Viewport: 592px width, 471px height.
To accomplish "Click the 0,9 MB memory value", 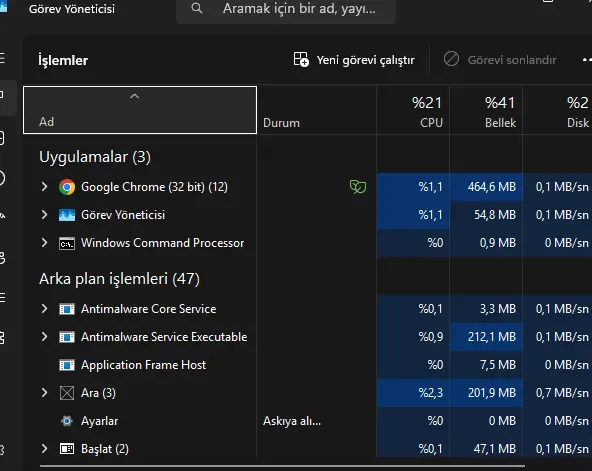I will pos(498,243).
